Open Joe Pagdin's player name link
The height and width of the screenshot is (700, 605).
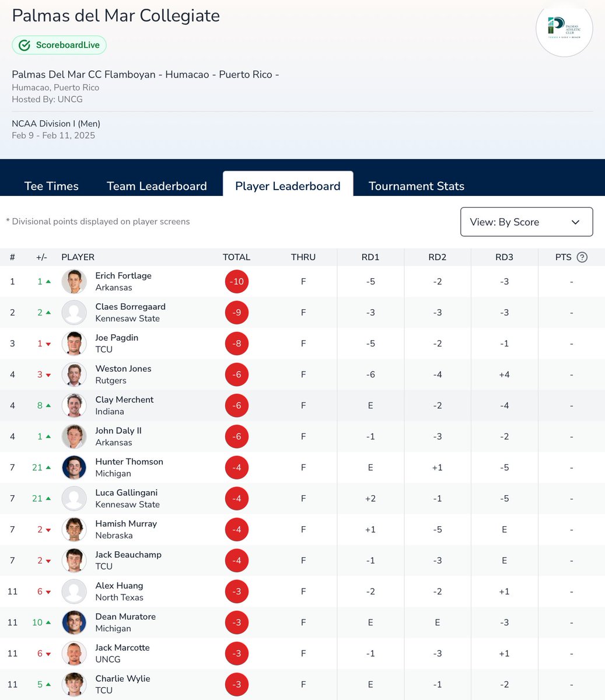click(x=117, y=337)
